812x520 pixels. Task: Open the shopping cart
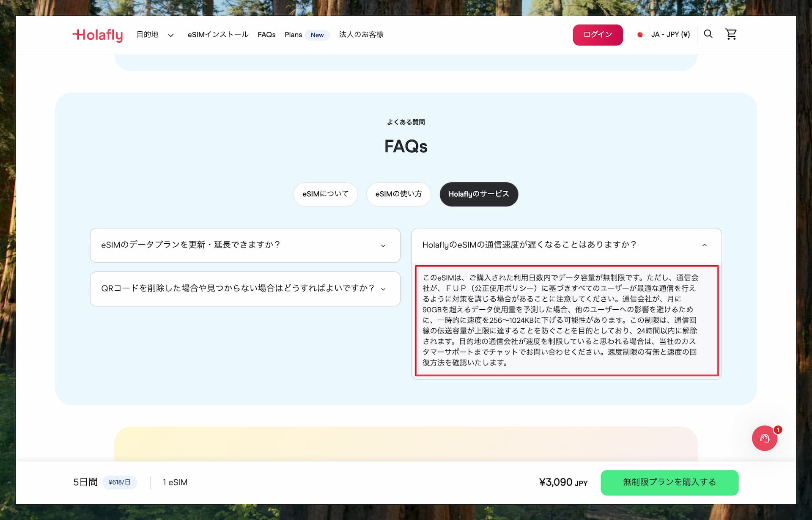coord(731,34)
